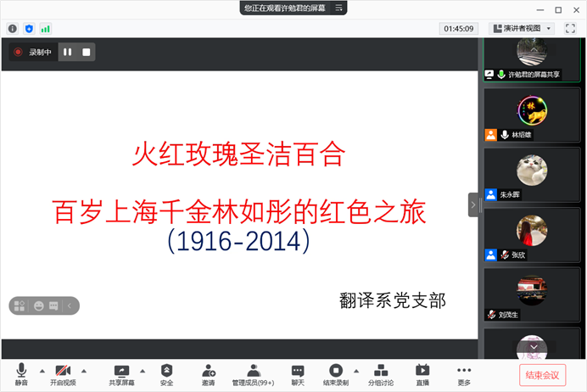Image resolution: width=587 pixels, height=392 pixels.
Task: Open 分组讨论 breakout rooms
Action: click(380, 374)
